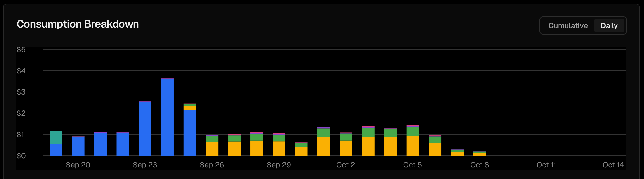Image resolution: width=644 pixels, height=179 pixels.
Task: Click the "Oct 5" axis label
Action: click(x=413, y=165)
